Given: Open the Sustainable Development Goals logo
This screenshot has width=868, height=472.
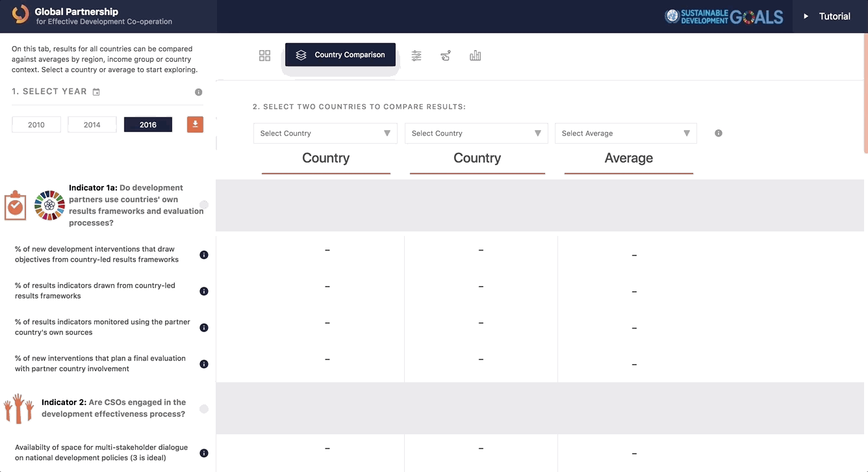Looking at the screenshot, I should [723, 18].
